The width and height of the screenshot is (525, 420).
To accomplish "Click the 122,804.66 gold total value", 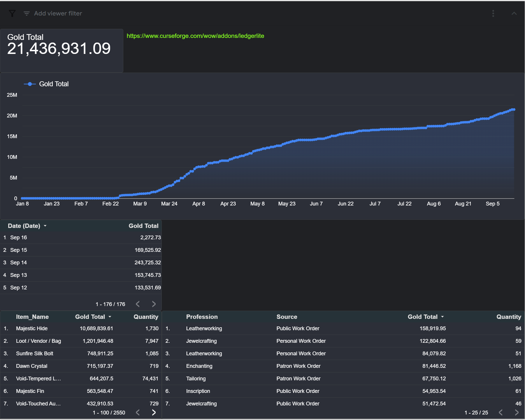I will 433,341.
